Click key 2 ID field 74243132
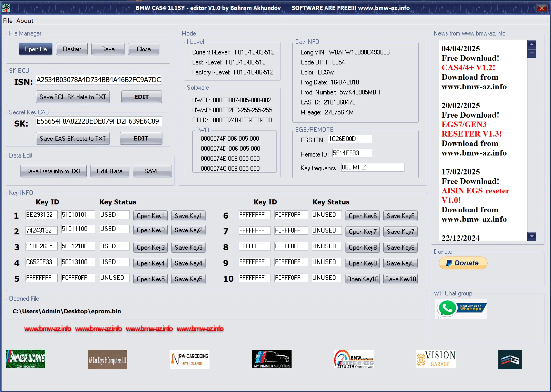The width and height of the screenshot is (551, 392). (x=41, y=230)
